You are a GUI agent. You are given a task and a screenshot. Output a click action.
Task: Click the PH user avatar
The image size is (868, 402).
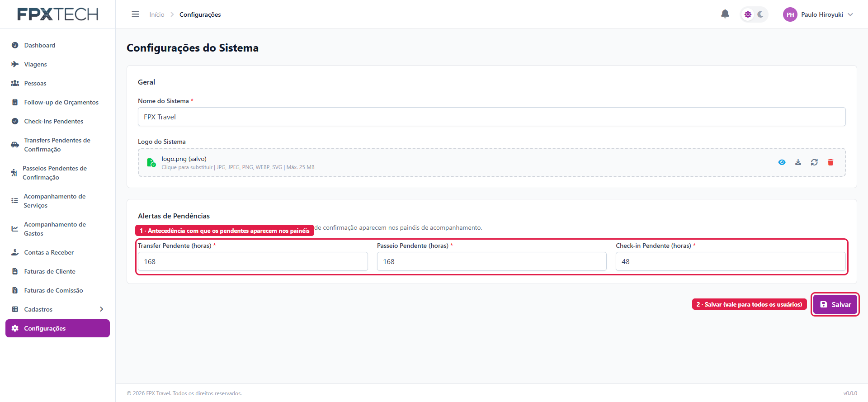coord(790,14)
